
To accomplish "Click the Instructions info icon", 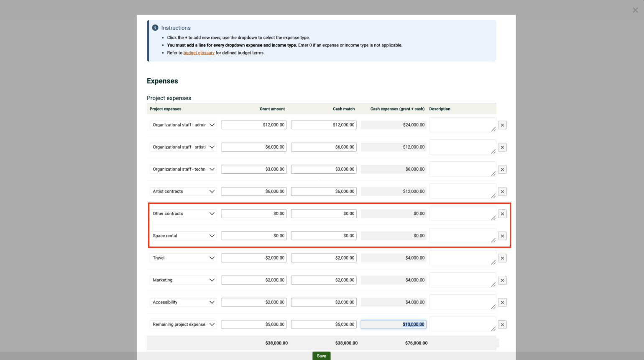I will pos(155,27).
